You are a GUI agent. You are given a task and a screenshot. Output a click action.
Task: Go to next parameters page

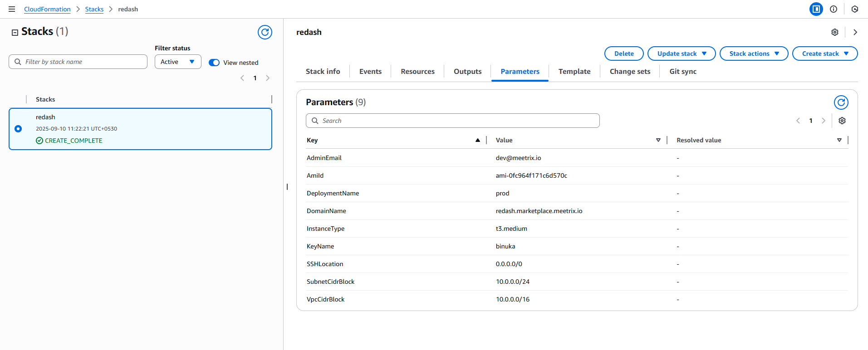coord(824,121)
